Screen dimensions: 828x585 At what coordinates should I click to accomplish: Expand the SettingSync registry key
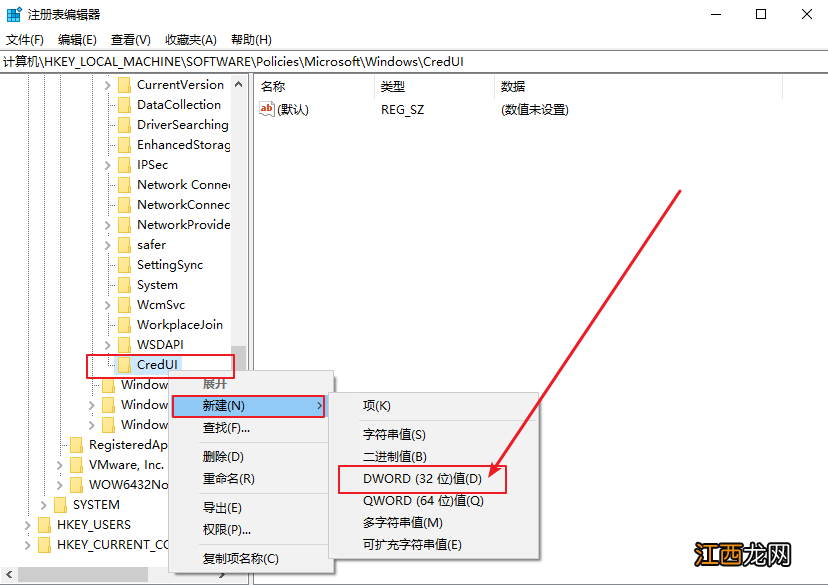[106, 264]
